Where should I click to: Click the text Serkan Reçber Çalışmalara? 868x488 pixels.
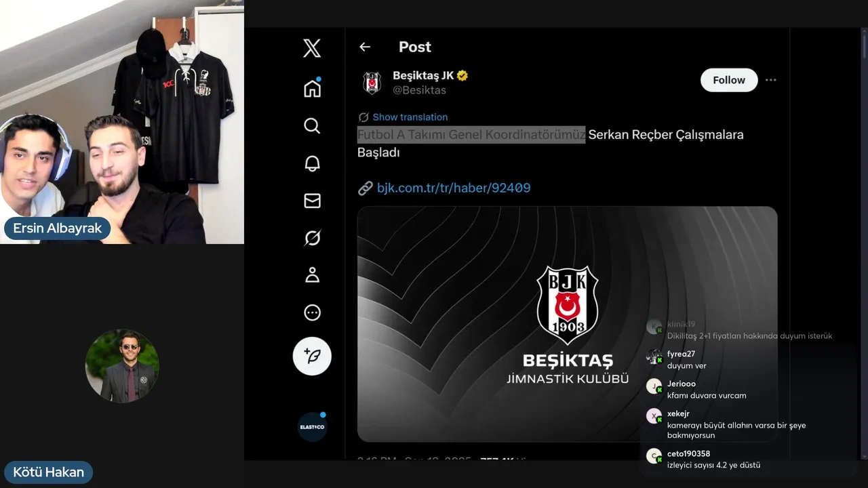coord(666,134)
